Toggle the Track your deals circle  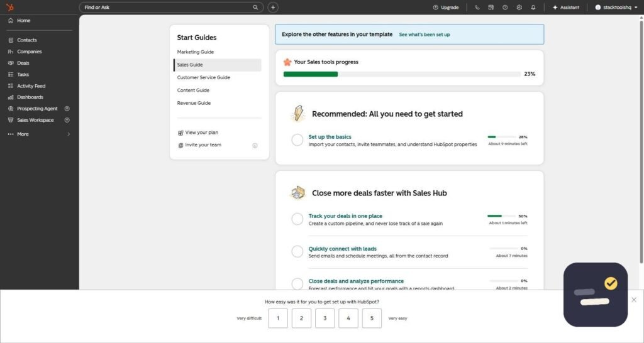[x=297, y=219]
